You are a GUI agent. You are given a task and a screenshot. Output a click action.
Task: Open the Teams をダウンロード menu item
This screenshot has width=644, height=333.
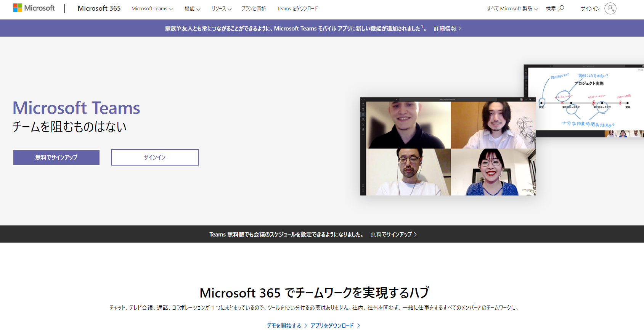[x=297, y=8]
